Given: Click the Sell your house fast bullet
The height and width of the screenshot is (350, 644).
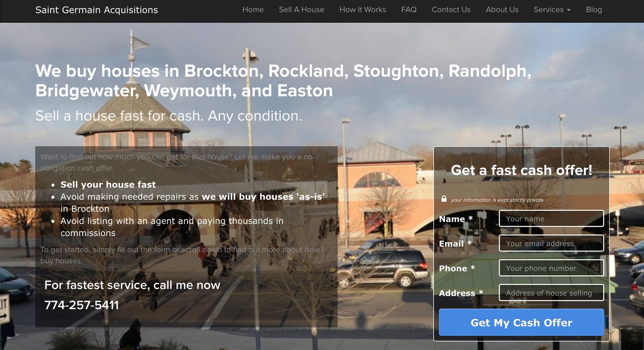Looking at the screenshot, I should pos(108,184).
